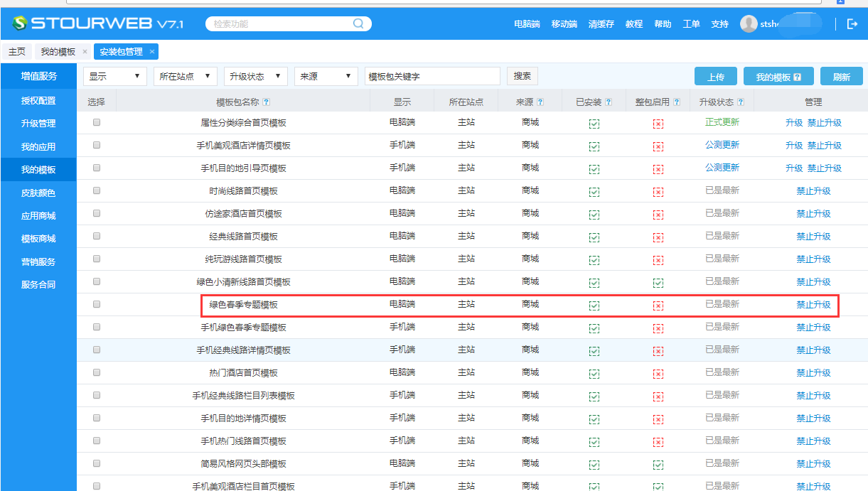
Task: Click help icon next to 来源 column header
Action: pos(540,102)
